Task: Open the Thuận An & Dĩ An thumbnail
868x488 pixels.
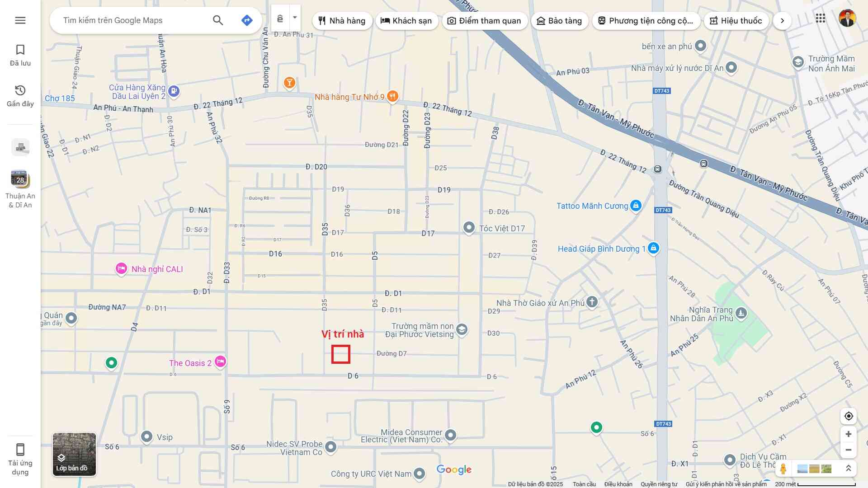Action: 20,179
